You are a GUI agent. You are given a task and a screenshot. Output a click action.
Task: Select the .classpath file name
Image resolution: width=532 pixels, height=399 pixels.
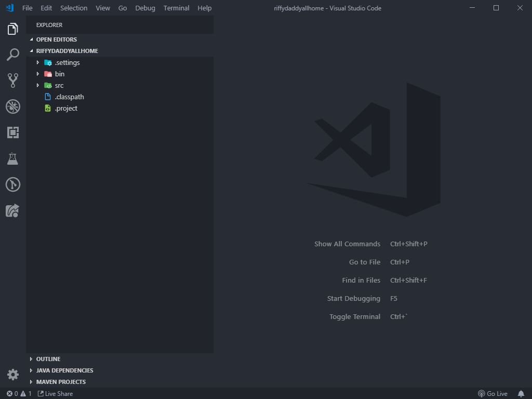click(70, 97)
